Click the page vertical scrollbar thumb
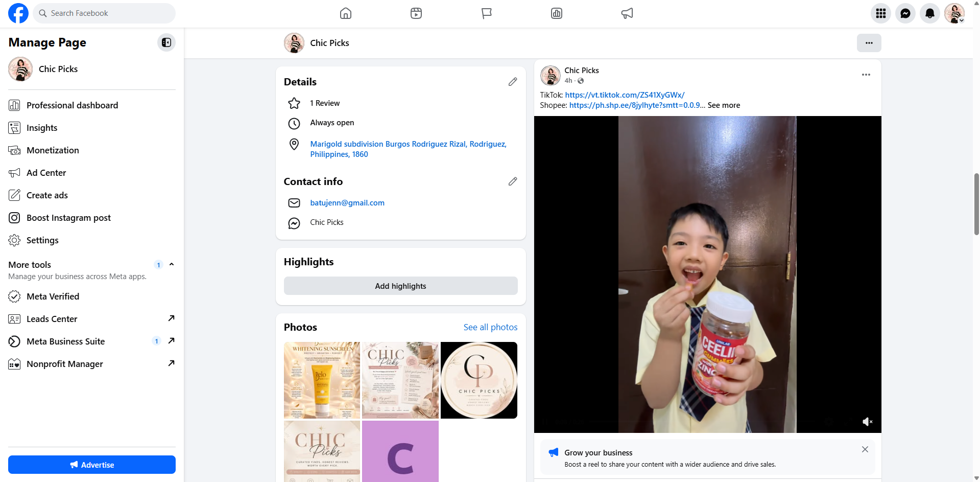Screen dimensions: 980x482 coord(976,203)
